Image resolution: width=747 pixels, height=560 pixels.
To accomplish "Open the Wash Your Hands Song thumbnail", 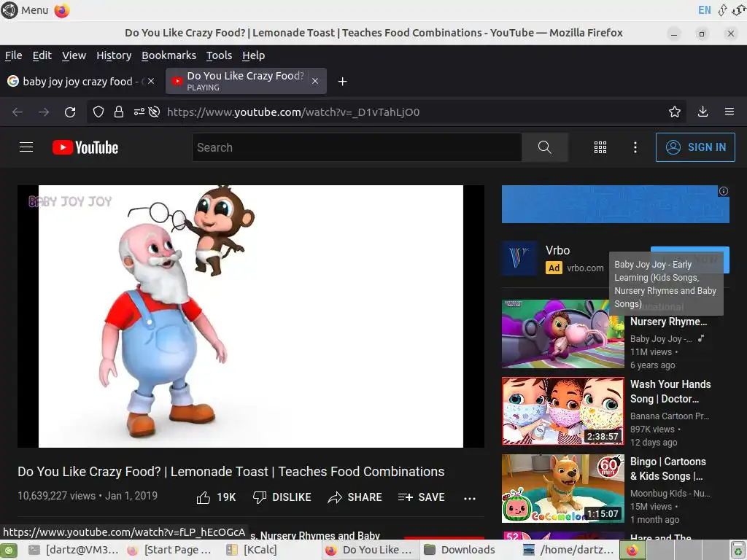I will [562, 411].
